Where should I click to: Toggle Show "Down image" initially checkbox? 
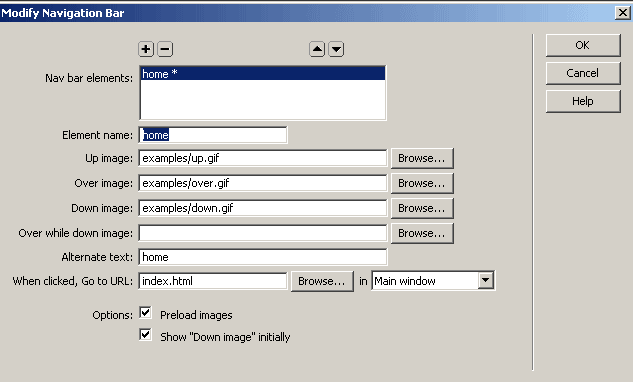[145, 335]
